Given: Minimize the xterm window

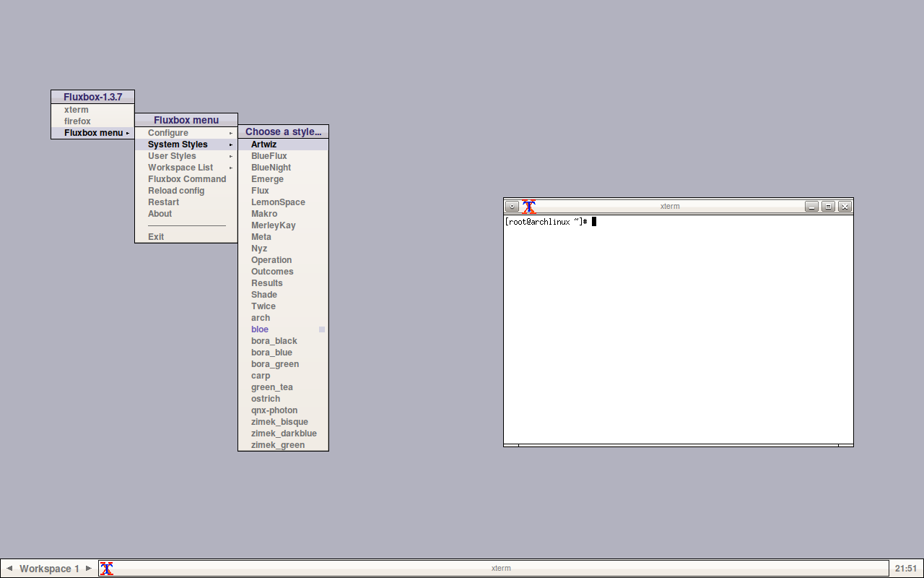Looking at the screenshot, I should tap(812, 206).
